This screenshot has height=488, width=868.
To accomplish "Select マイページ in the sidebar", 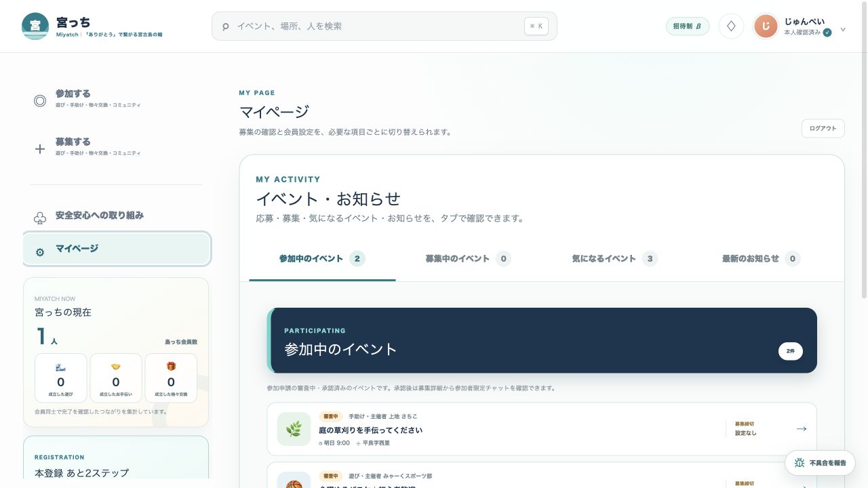I will tap(117, 249).
